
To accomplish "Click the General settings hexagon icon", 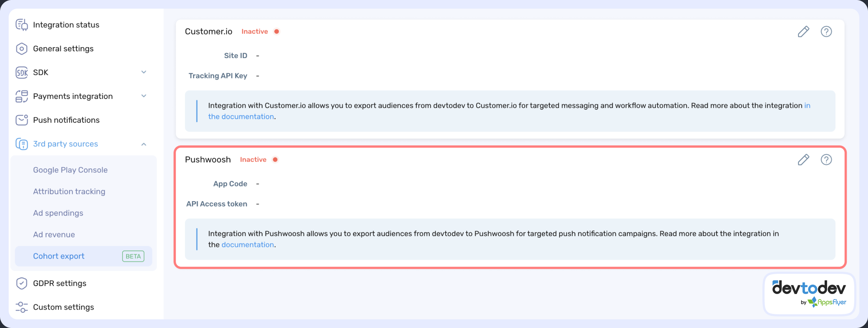I will point(22,48).
